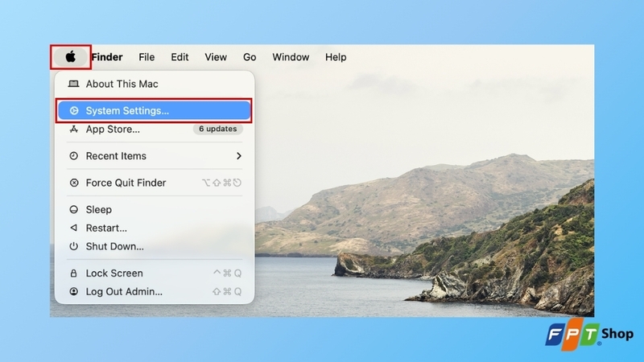Click the clock icon beside Recent Items
Image resolution: width=644 pixels, height=362 pixels.
pos(74,155)
